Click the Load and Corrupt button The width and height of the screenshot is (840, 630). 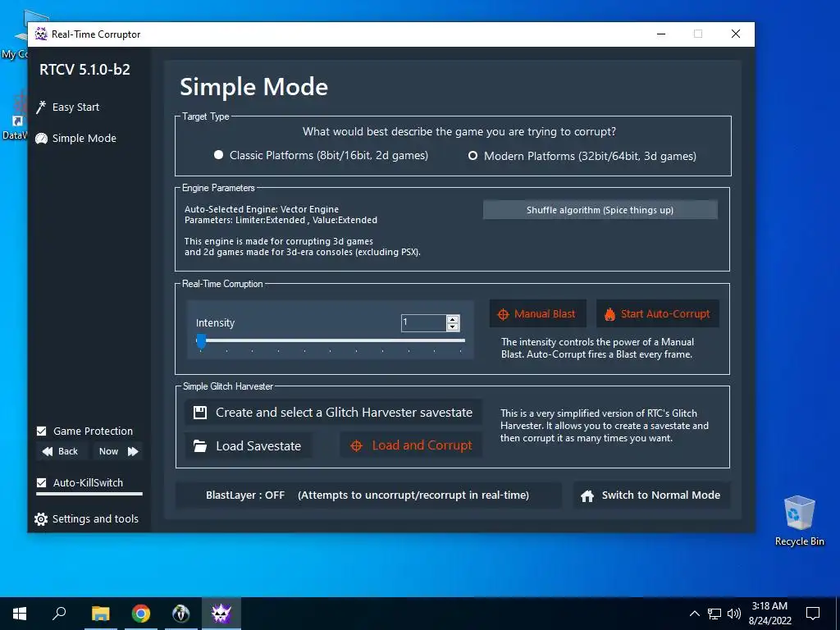pyautogui.click(x=411, y=445)
